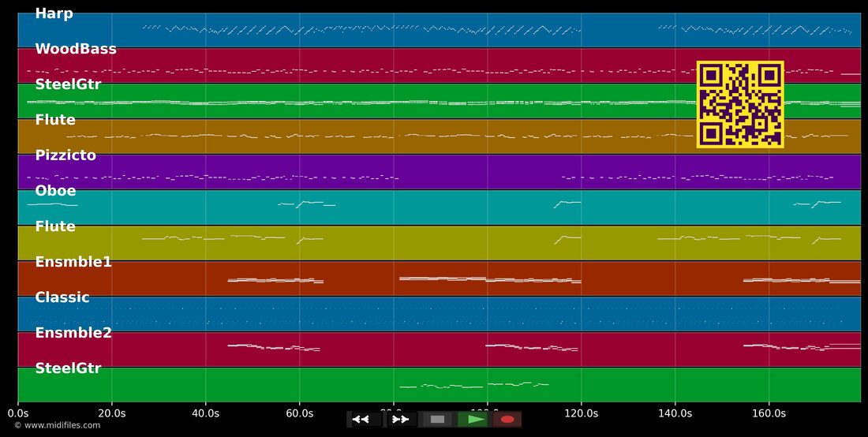This screenshot has height=437, width=868.
Task: Click the 140.0s time axis label
Action: click(x=675, y=413)
